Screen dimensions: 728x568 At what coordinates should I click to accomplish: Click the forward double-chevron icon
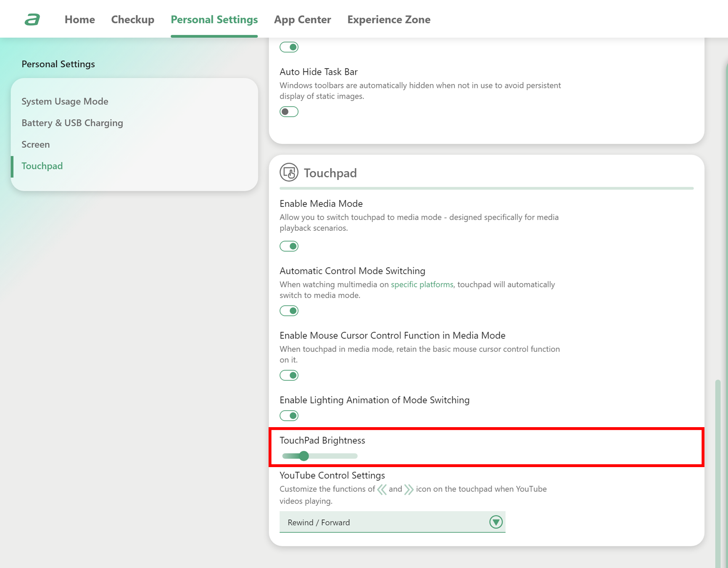[409, 489]
